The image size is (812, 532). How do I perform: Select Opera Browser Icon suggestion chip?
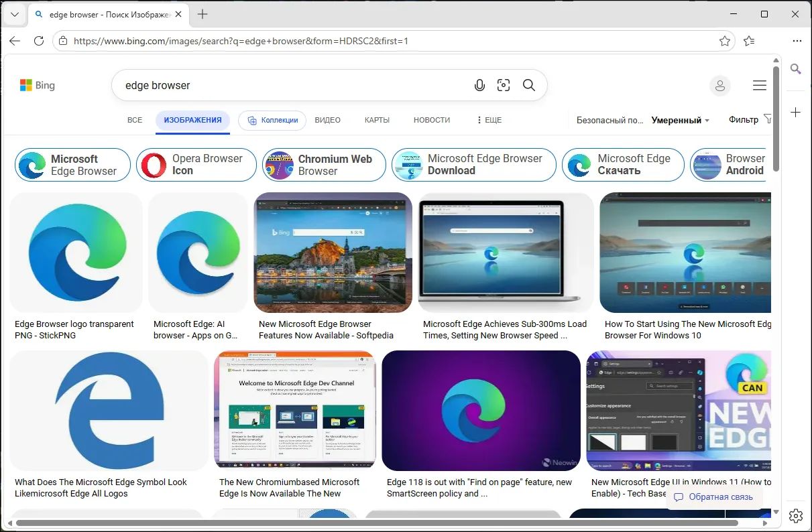[x=196, y=165]
